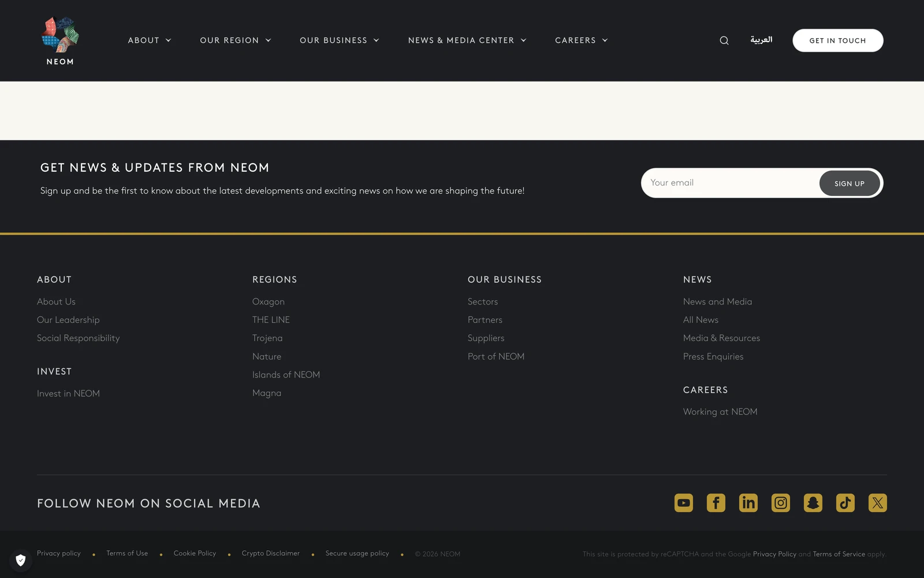
Task: Open the ABOUT navigation item
Action: pos(144,40)
